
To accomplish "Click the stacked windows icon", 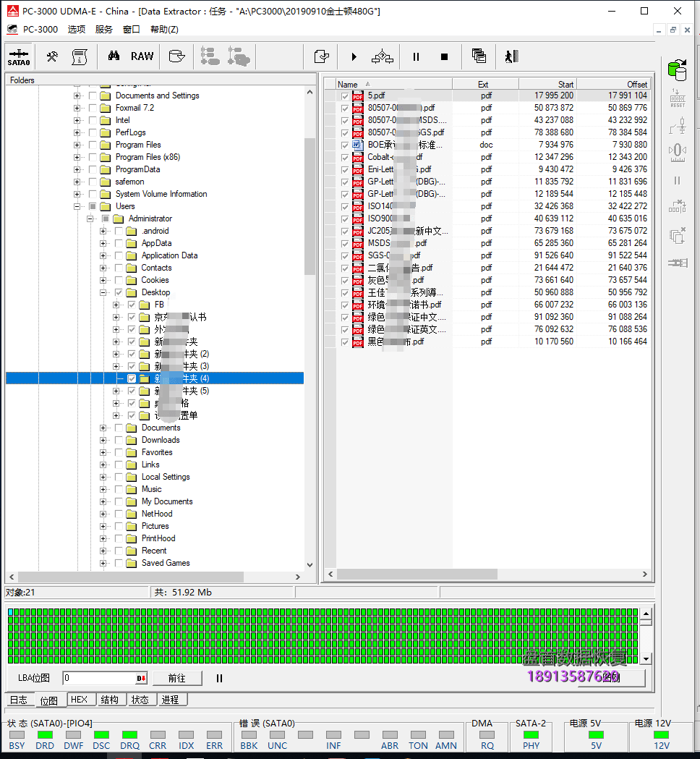I will click(479, 56).
